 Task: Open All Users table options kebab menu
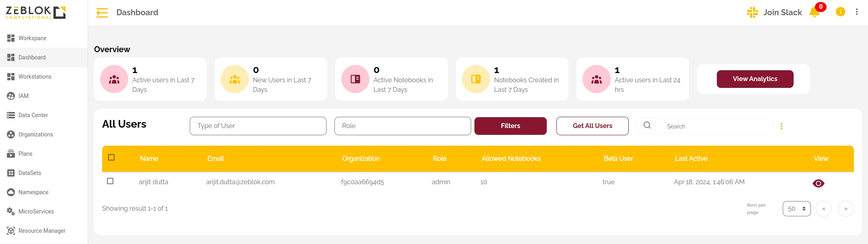(781, 126)
